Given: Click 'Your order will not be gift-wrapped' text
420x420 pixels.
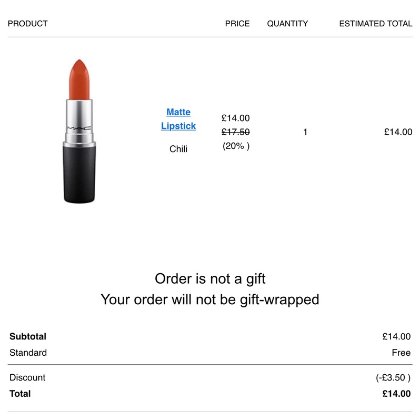Looking at the screenshot, I should [x=210, y=299].
